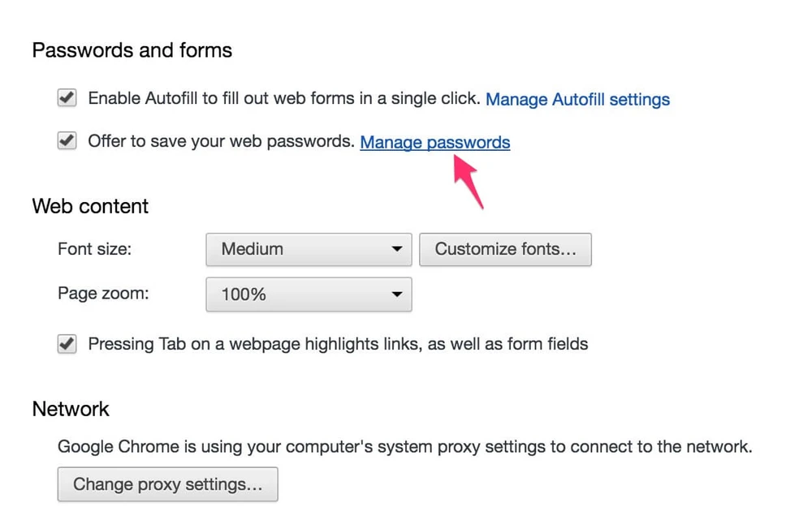This screenshot has height=520, width=812.
Task: Click the Manage passwords link
Action: (434, 143)
